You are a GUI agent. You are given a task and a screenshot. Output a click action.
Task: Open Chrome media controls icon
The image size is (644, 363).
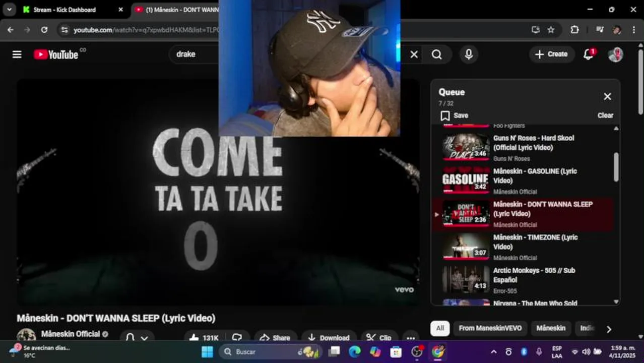pyautogui.click(x=600, y=30)
